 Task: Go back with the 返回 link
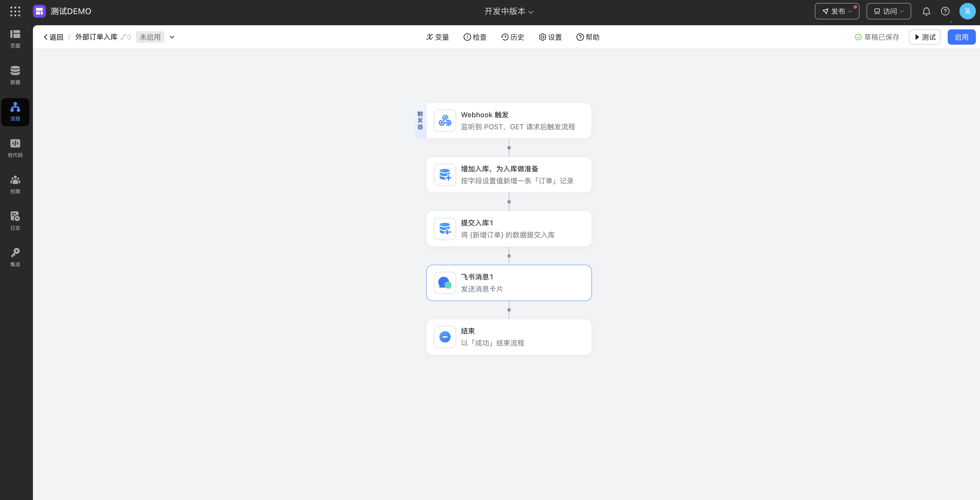click(53, 37)
